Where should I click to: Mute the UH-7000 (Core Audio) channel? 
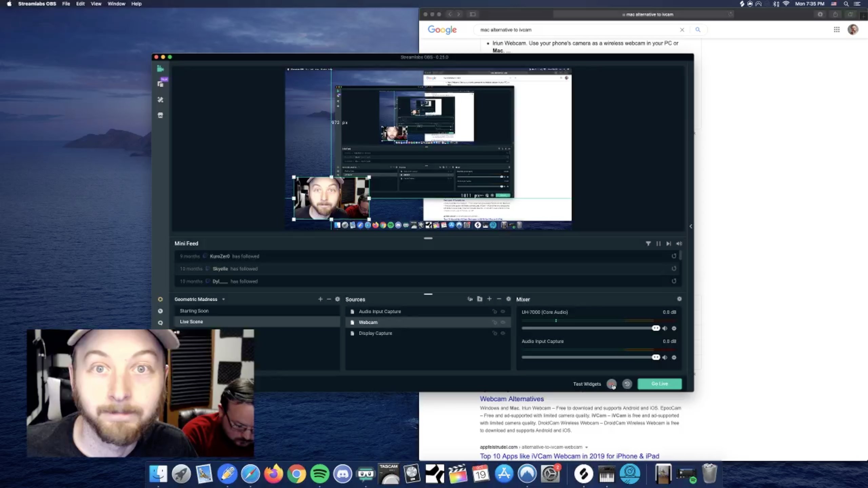tap(665, 328)
